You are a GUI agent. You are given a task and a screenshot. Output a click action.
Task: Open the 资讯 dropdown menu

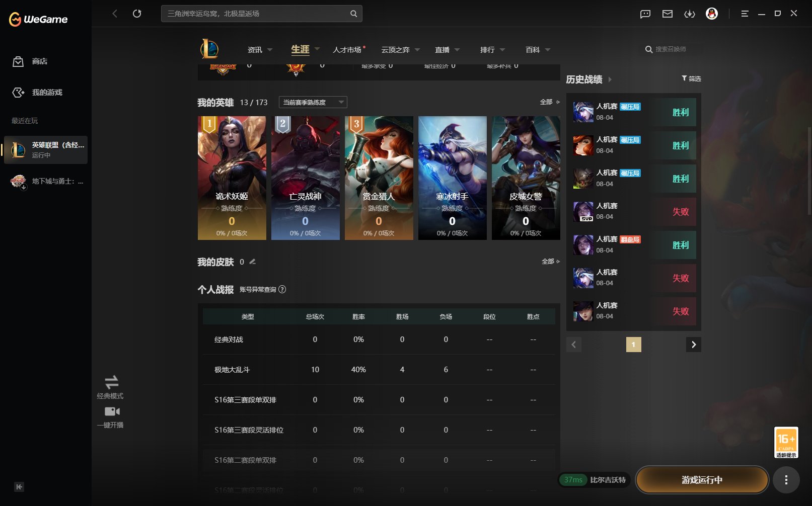point(260,50)
